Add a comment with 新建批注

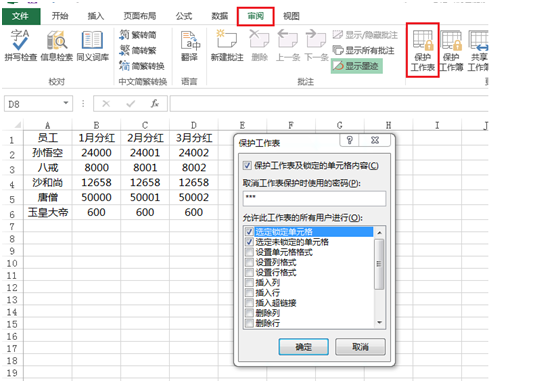(227, 46)
